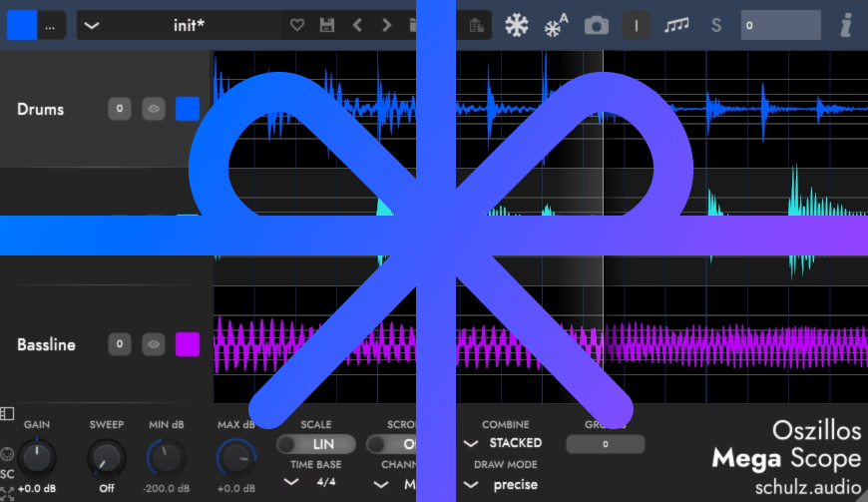Toggle the LIN scale switch

316,444
